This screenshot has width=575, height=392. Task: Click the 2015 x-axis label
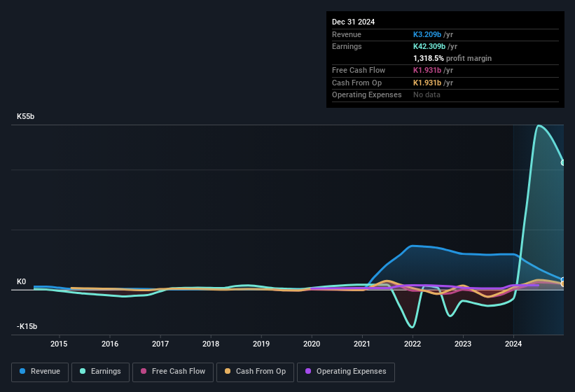[x=59, y=344]
